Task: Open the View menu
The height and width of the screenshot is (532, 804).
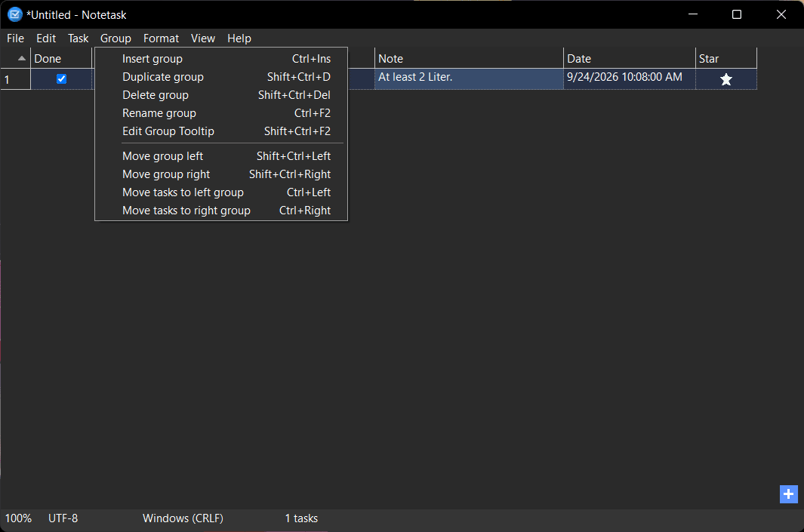Action: (x=202, y=38)
